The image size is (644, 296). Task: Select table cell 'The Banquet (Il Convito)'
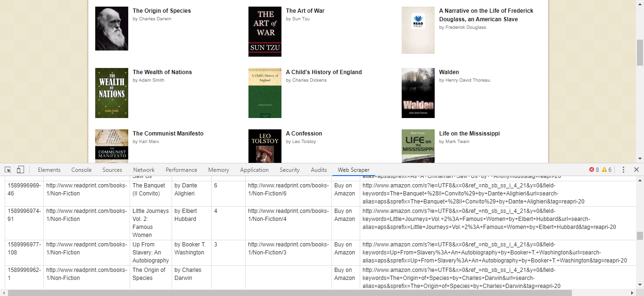150,194
